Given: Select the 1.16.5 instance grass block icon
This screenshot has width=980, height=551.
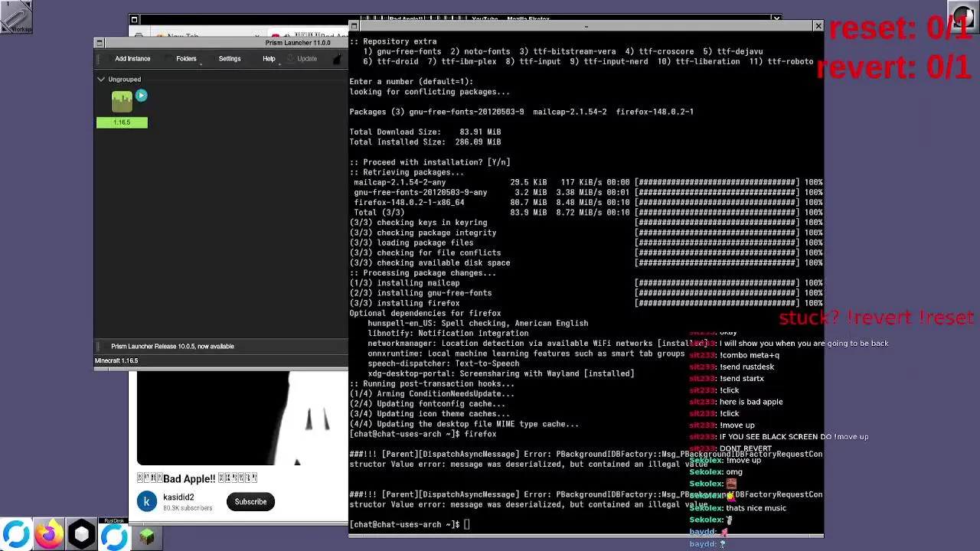Looking at the screenshot, I should pyautogui.click(x=122, y=102).
